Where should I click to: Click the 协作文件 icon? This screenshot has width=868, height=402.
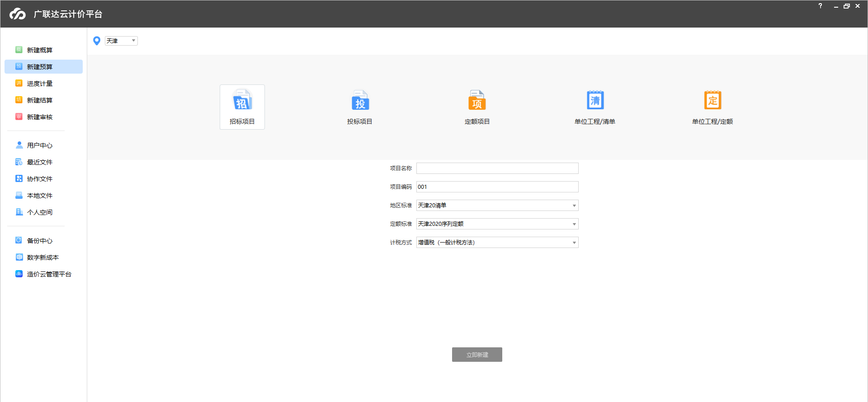[x=19, y=178]
